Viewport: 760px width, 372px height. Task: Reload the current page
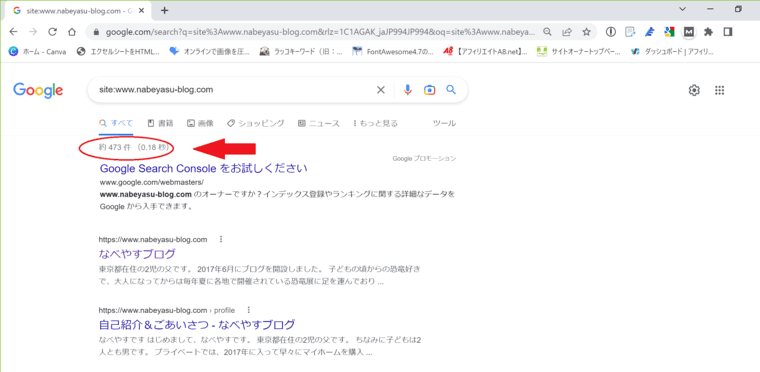click(52, 32)
